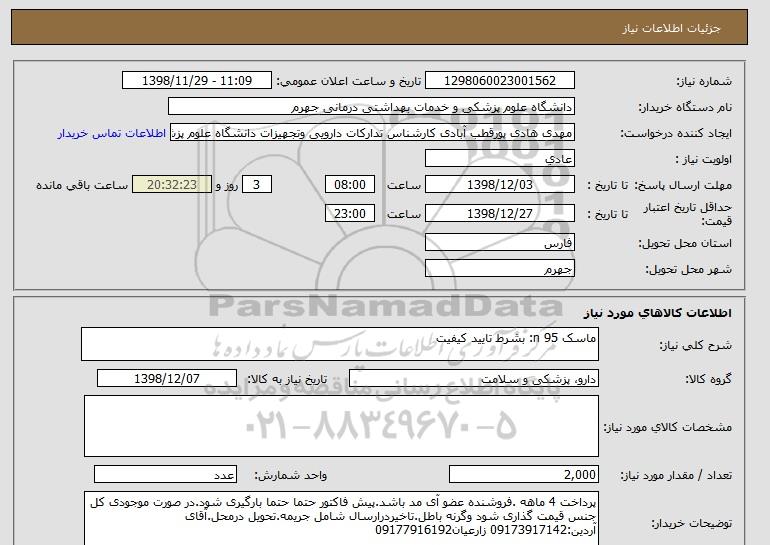Click the label استان محل تحویل

pos(685,243)
